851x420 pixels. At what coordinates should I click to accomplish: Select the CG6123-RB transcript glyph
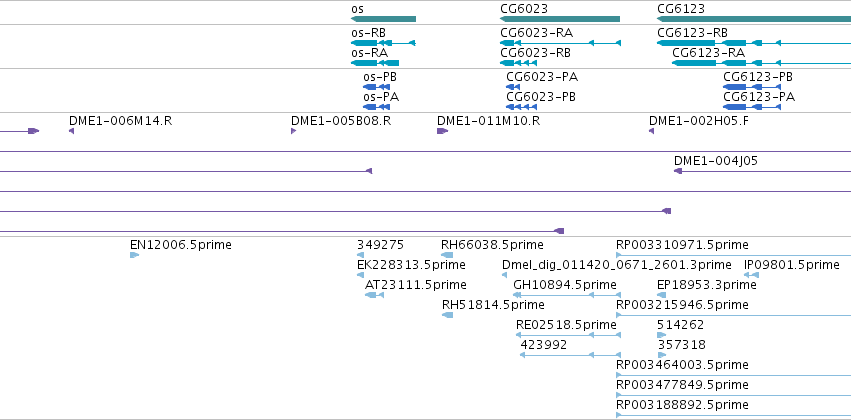coord(754,43)
